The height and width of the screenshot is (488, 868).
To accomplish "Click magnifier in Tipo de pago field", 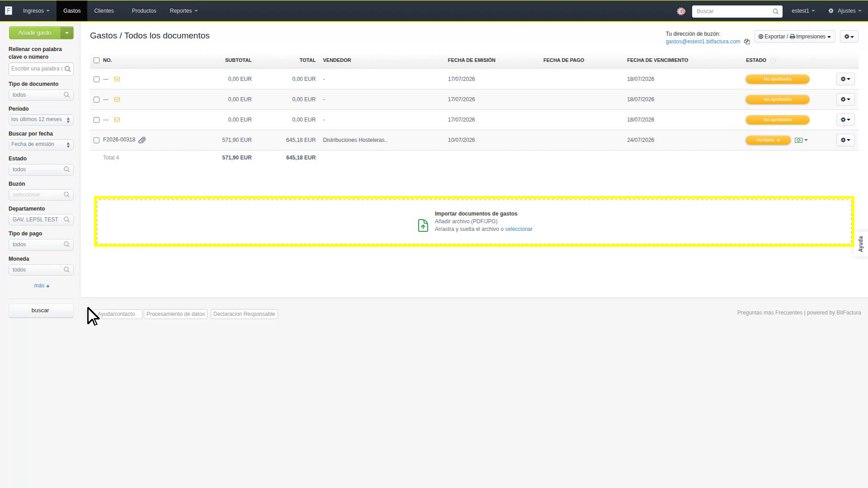I will [66, 244].
